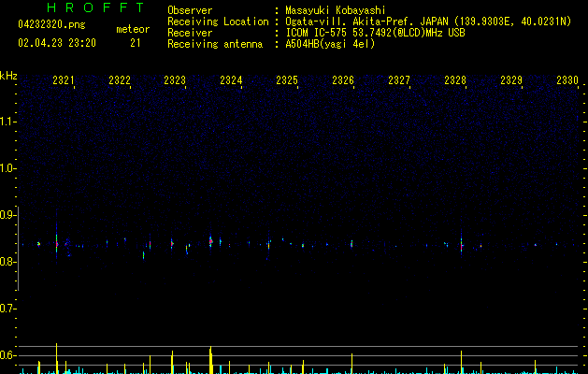Viewport: 588px width, 374px height.
Task: Click the HROFFT title text
Action: pyautogui.click(x=95, y=7)
